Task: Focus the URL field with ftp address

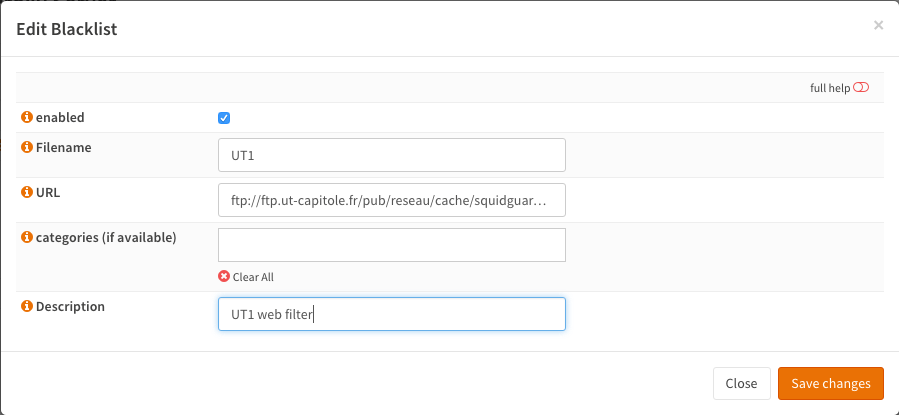Action: coord(391,200)
